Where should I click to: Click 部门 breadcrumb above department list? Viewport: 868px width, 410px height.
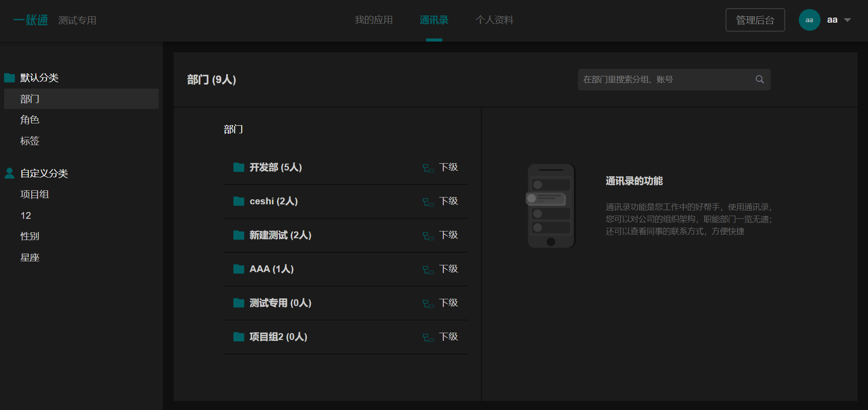pos(233,130)
